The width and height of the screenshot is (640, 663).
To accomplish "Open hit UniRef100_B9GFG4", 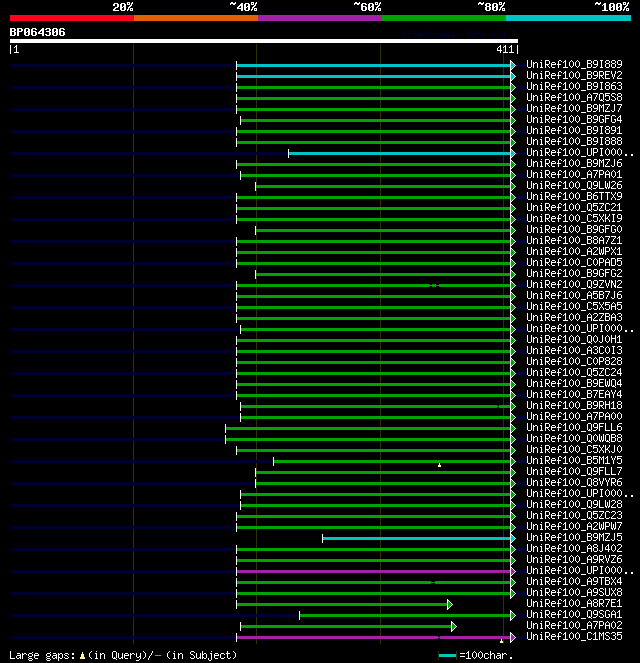I will 574,119.
